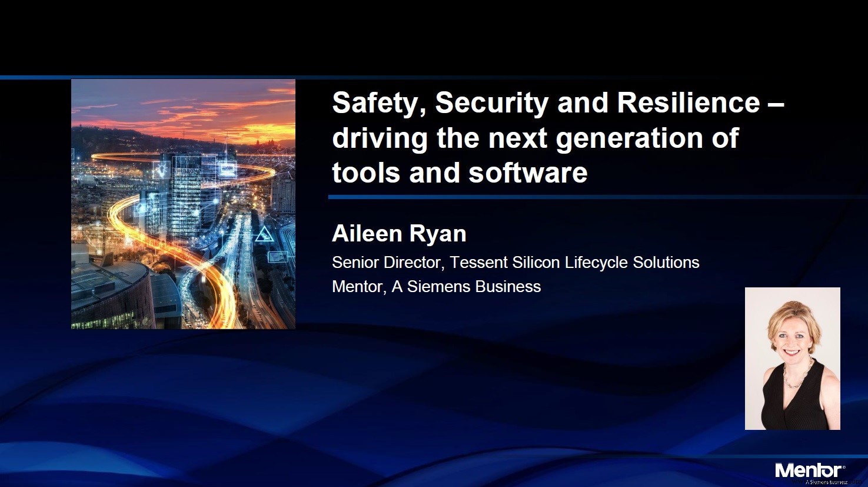Click the glowing monitor icon in the city image
Screen dimensions: 868x487
(x=227, y=169)
